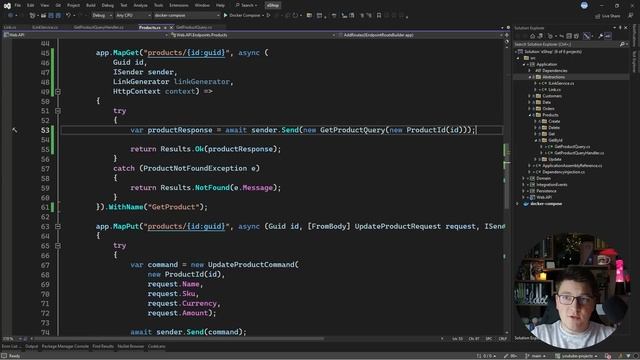Switch to the ILinkService.cs editor tab
640x360 pixels.
45,27
